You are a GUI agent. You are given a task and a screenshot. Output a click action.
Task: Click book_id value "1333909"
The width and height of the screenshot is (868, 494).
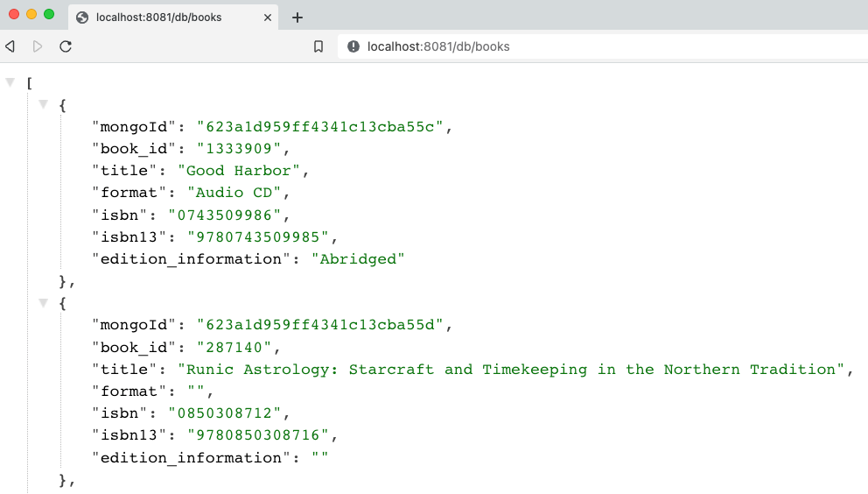239,149
